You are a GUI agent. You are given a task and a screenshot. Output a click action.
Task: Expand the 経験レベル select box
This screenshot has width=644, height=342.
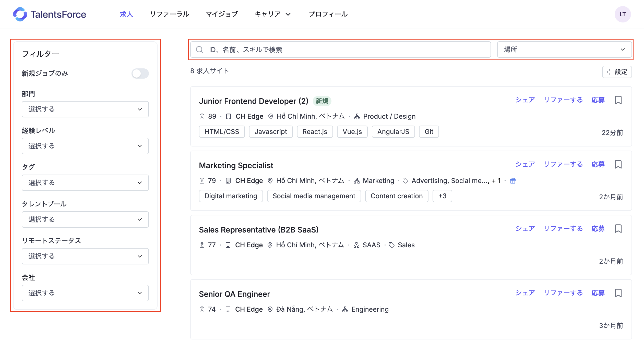(x=85, y=146)
